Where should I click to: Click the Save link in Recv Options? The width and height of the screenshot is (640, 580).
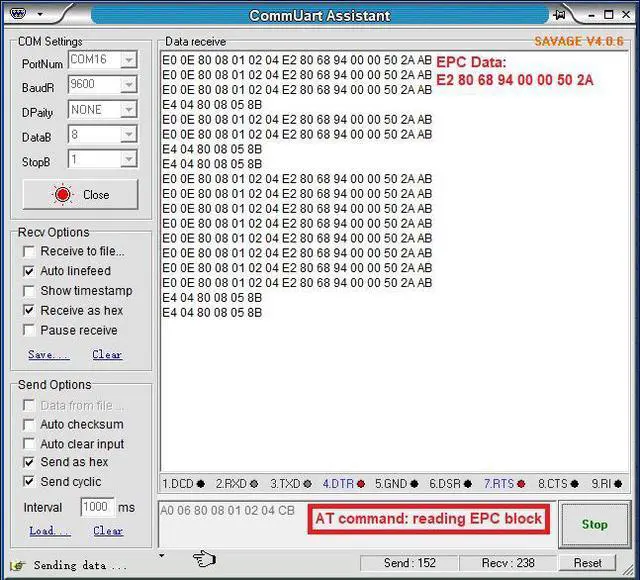48,355
